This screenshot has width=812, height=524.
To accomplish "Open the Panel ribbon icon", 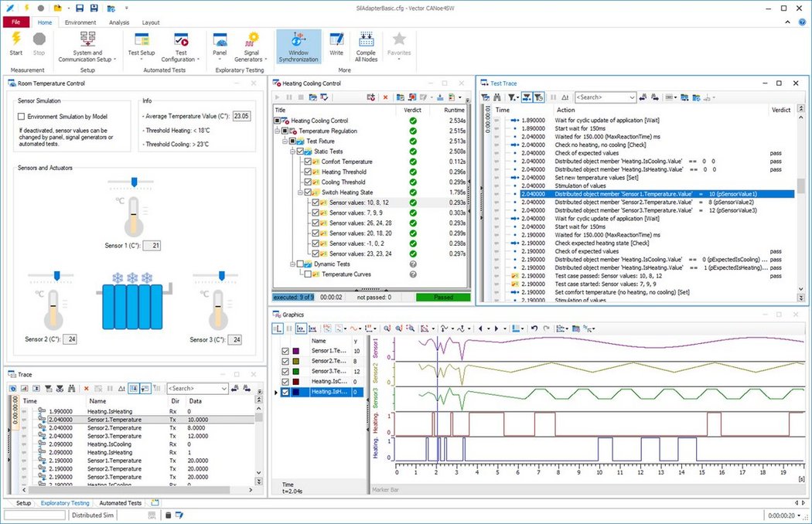I will pyautogui.click(x=220, y=46).
